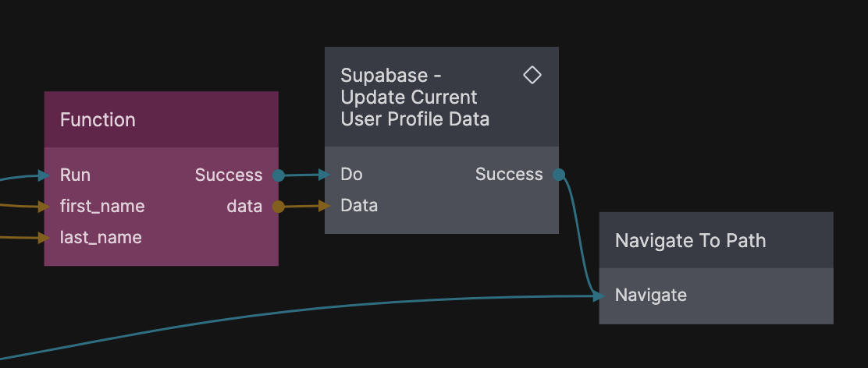Click the first_name port label
This screenshot has height=368, width=868.
click(x=102, y=206)
